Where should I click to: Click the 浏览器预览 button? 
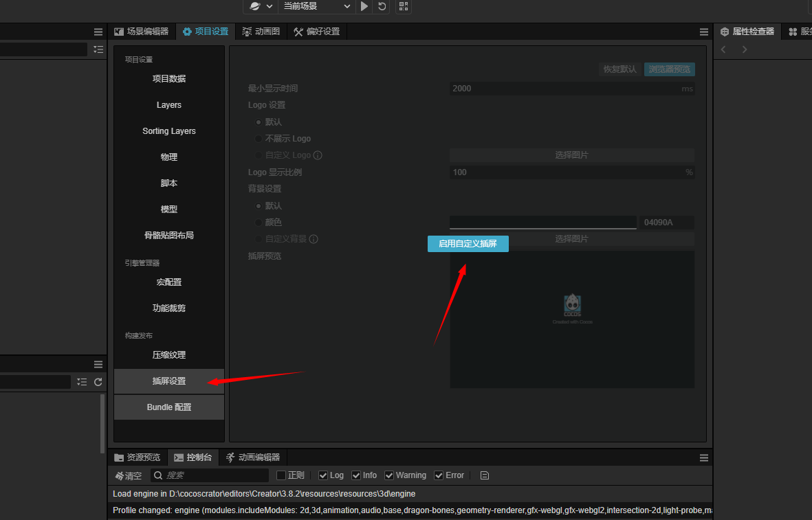point(669,69)
